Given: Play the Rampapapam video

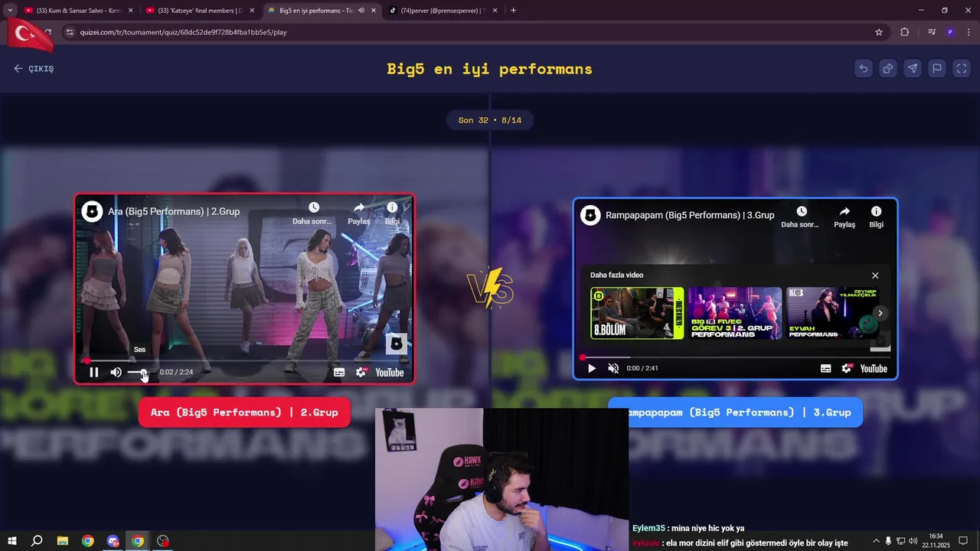Looking at the screenshot, I should pyautogui.click(x=592, y=369).
